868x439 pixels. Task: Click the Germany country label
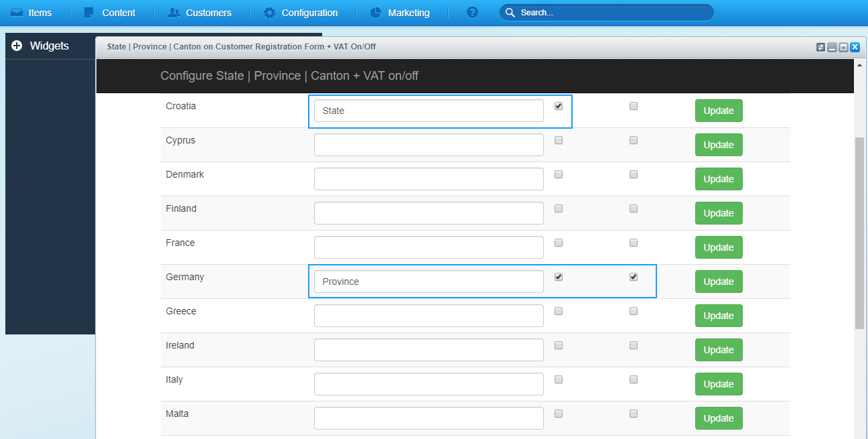[185, 277]
